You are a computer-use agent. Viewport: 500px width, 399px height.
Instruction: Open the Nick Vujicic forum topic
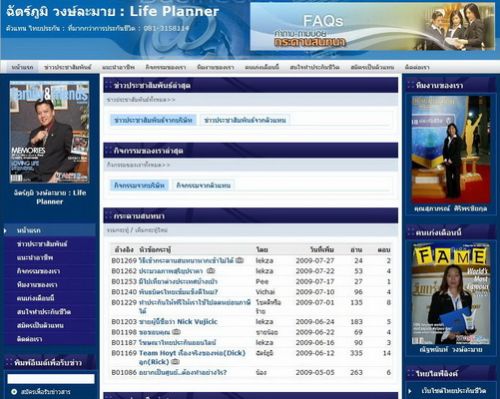point(178,322)
